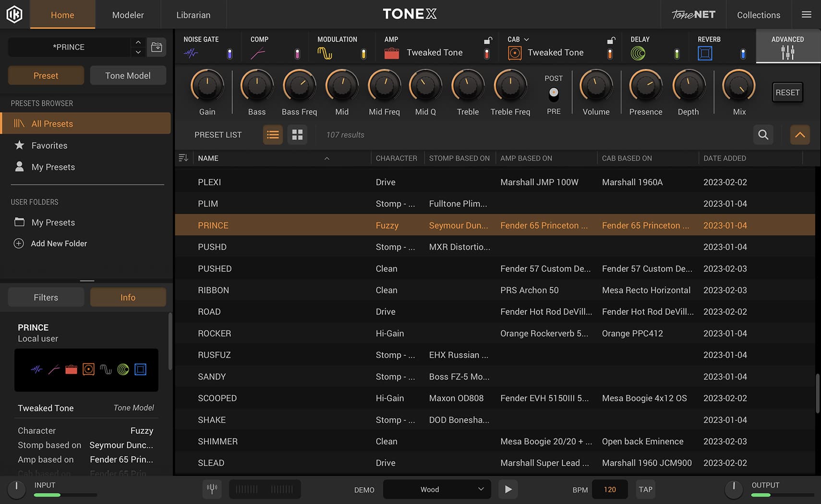The height and width of the screenshot is (504, 821).
Task: Click the BPM value field
Action: click(610, 489)
